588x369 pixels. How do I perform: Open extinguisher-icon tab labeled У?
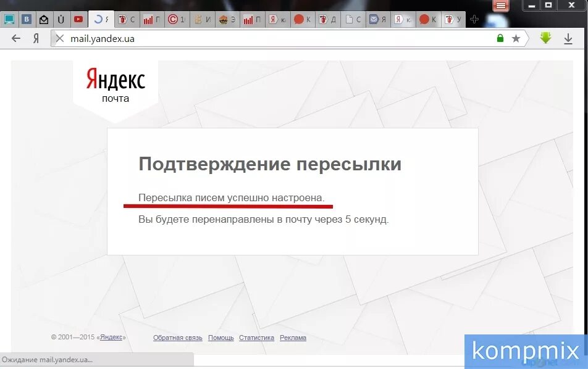point(453,20)
